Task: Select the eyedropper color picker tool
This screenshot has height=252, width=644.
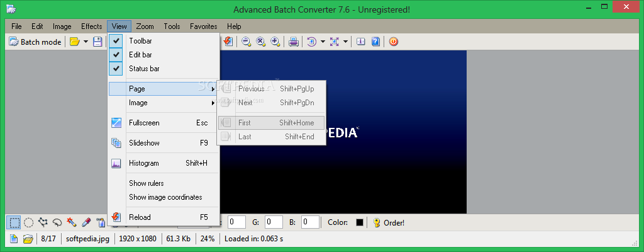Action: coord(86,223)
